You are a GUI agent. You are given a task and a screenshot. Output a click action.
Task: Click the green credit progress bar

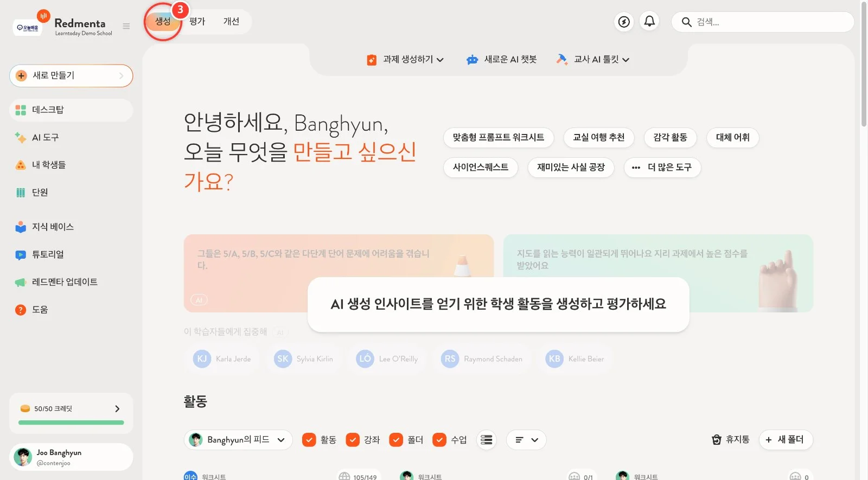click(71, 423)
